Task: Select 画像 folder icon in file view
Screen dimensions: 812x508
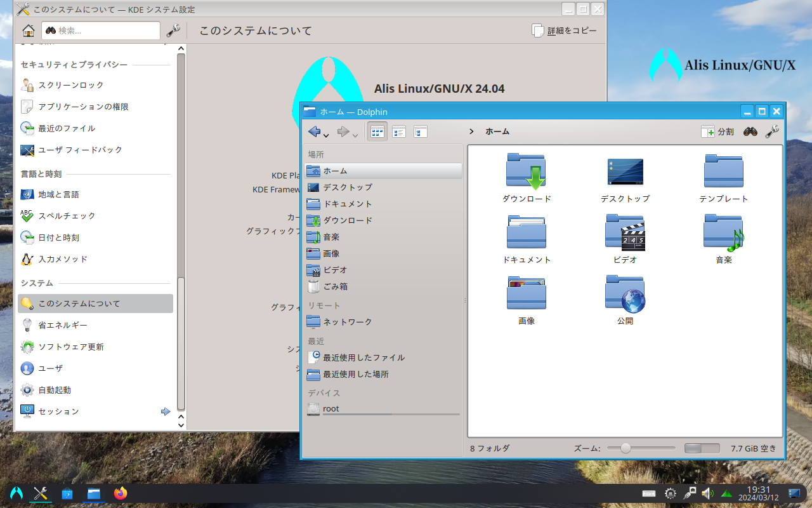Action: coord(527,293)
